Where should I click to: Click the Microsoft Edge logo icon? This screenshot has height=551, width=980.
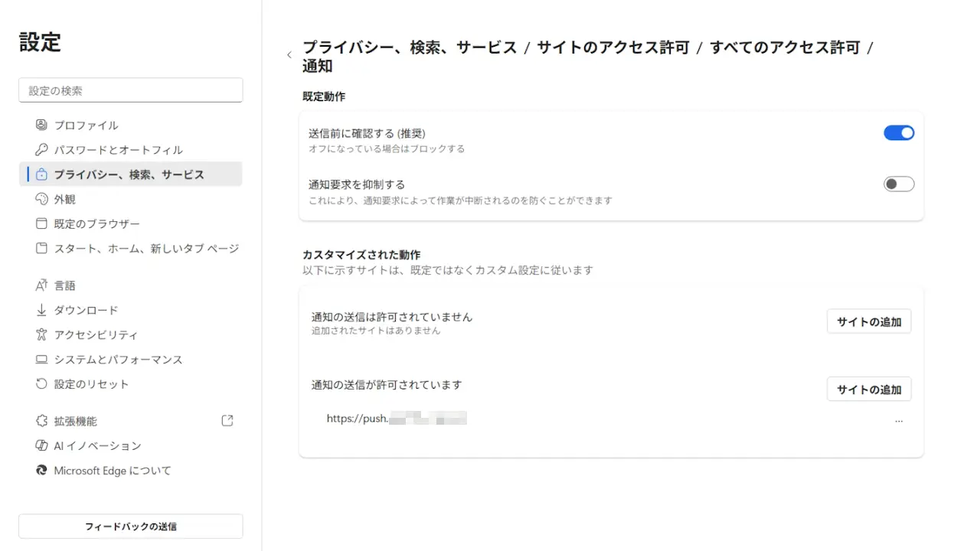41,471
